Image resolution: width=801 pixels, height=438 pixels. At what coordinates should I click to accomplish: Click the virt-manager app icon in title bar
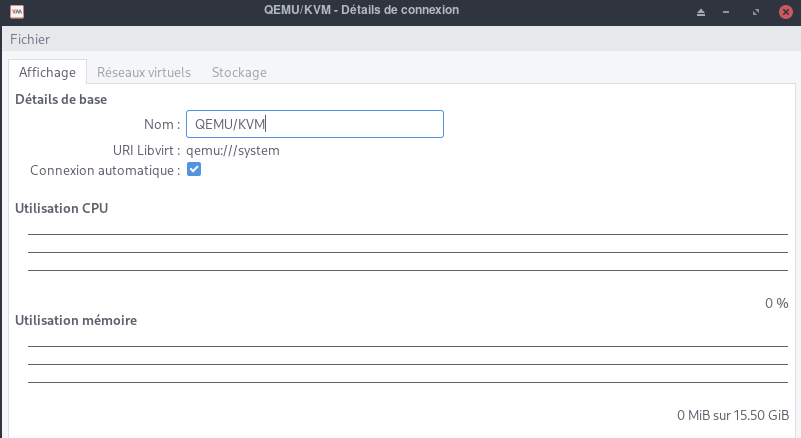[x=12, y=11]
